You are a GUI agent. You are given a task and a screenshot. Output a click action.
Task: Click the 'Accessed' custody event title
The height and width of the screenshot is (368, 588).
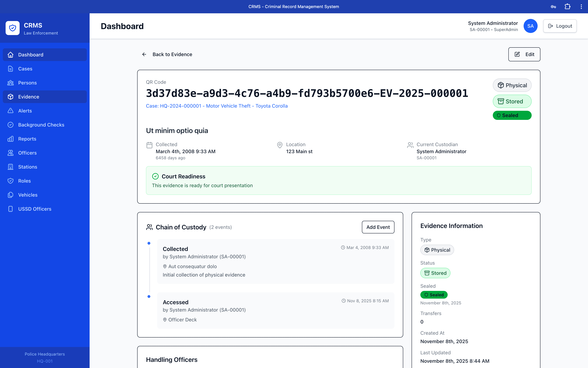coord(175,302)
